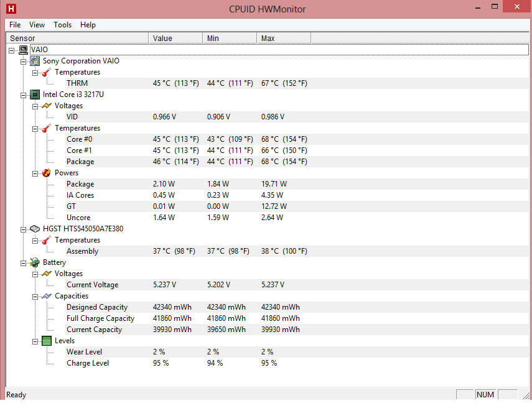Select the Package temperature row
The height and width of the screenshot is (411, 532).
pos(80,162)
